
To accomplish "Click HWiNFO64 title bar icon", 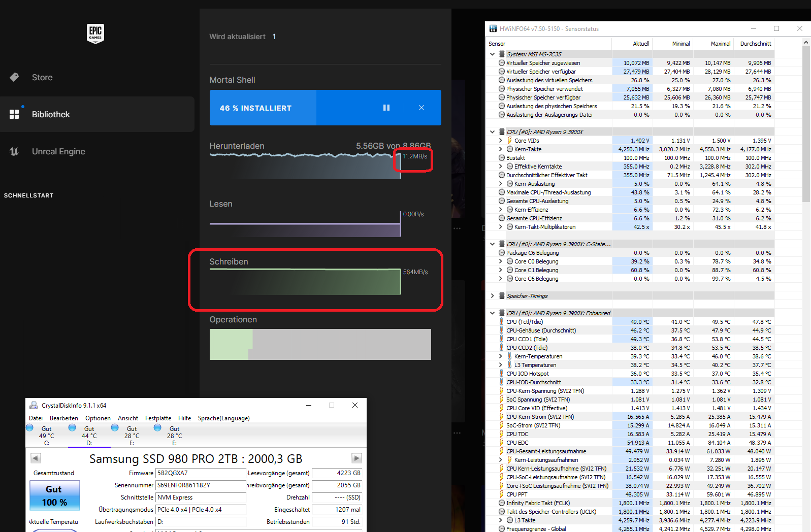I will click(x=493, y=28).
